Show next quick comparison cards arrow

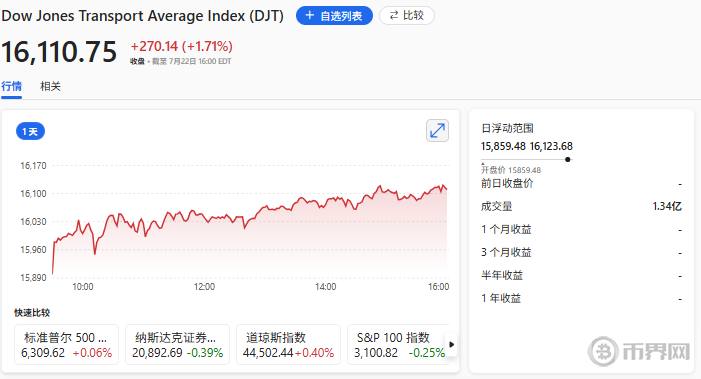(452, 345)
